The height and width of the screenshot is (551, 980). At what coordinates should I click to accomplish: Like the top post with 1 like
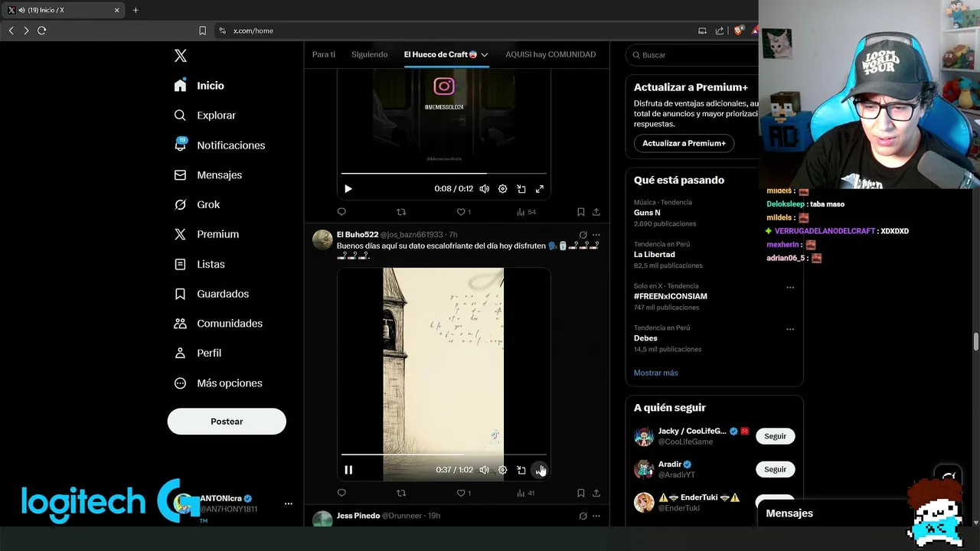[463, 212]
